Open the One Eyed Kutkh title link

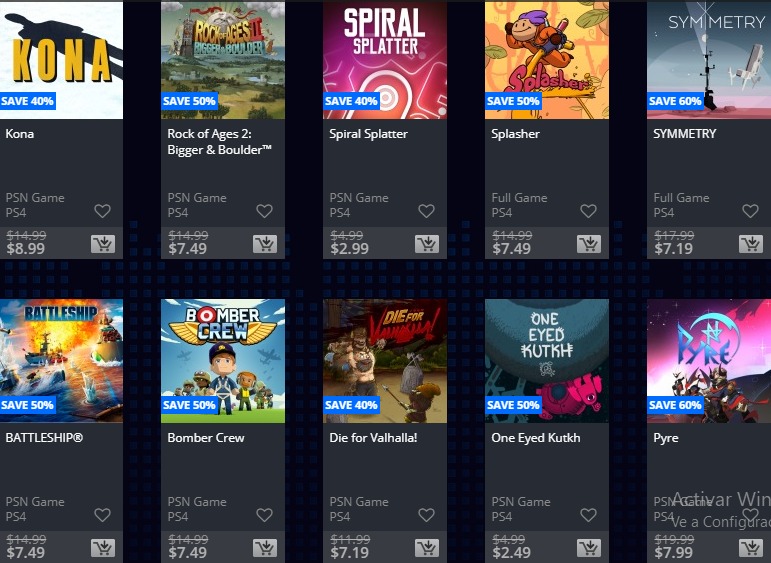click(x=535, y=438)
